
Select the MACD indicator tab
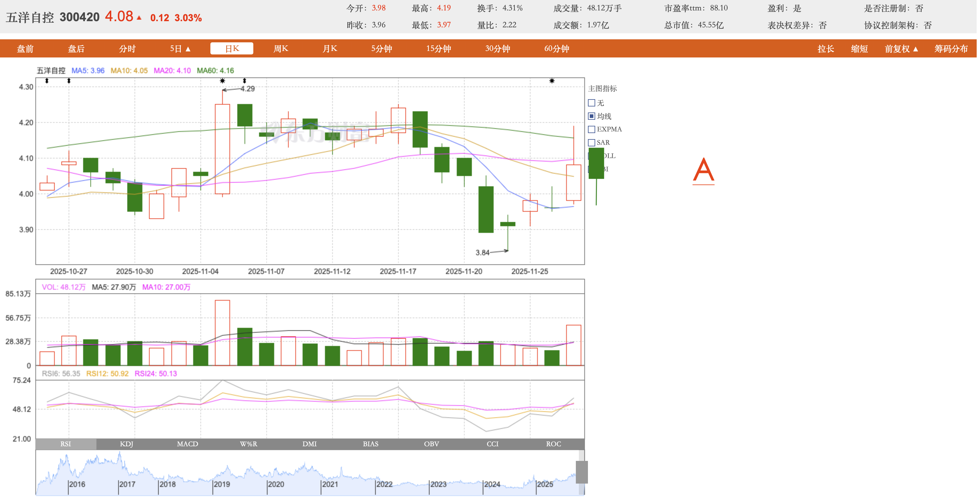pyautogui.click(x=187, y=444)
